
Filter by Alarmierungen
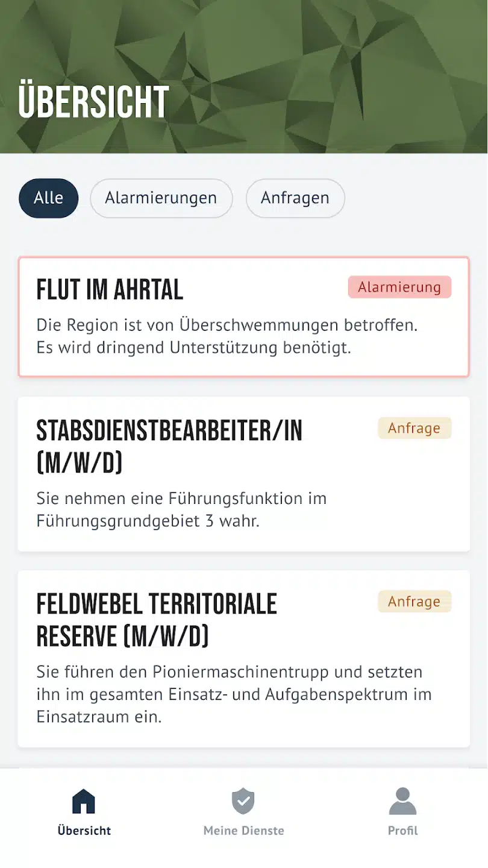click(x=161, y=198)
